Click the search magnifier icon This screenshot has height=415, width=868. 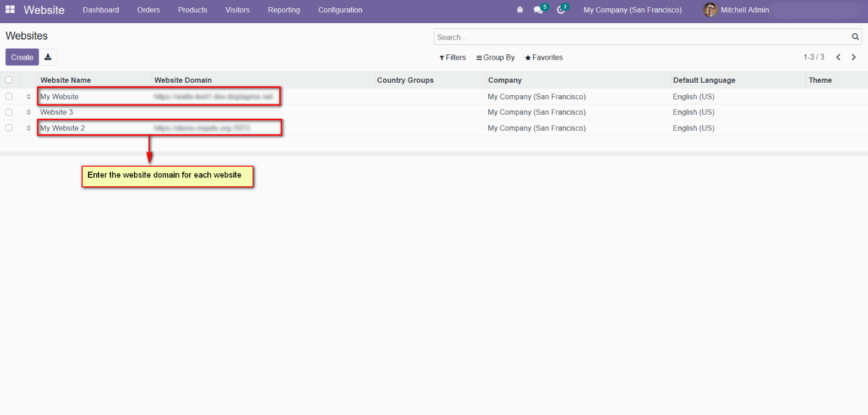856,37
